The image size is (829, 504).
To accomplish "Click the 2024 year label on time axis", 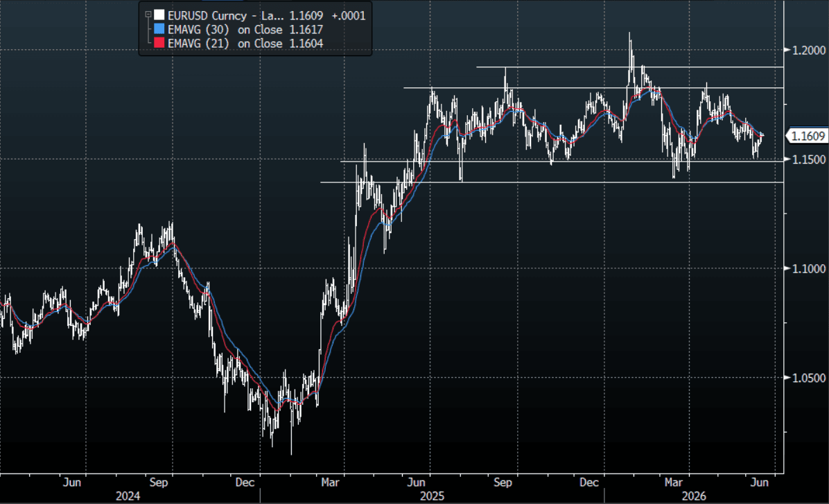I will pos(128,496).
